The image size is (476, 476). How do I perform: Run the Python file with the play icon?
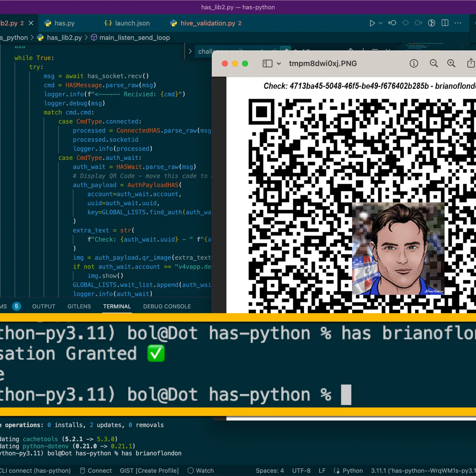(x=373, y=23)
